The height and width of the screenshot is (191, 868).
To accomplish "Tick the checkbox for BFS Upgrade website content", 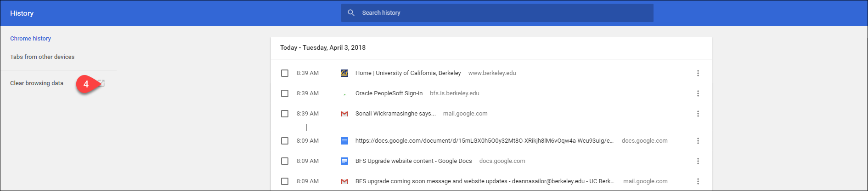I will click(x=285, y=161).
